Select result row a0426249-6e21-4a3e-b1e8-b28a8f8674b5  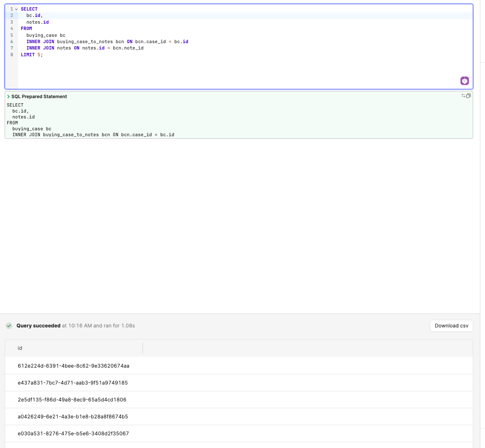tap(73, 417)
